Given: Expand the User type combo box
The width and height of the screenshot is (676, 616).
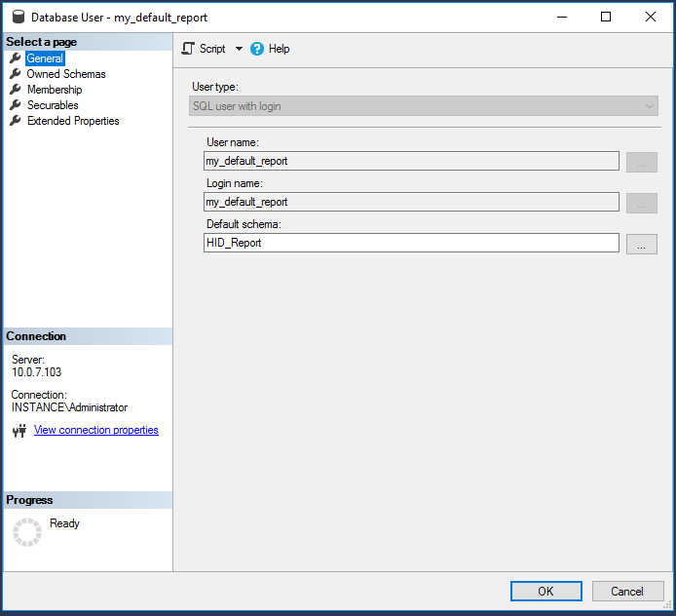Looking at the screenshot, I should (649, 106).
